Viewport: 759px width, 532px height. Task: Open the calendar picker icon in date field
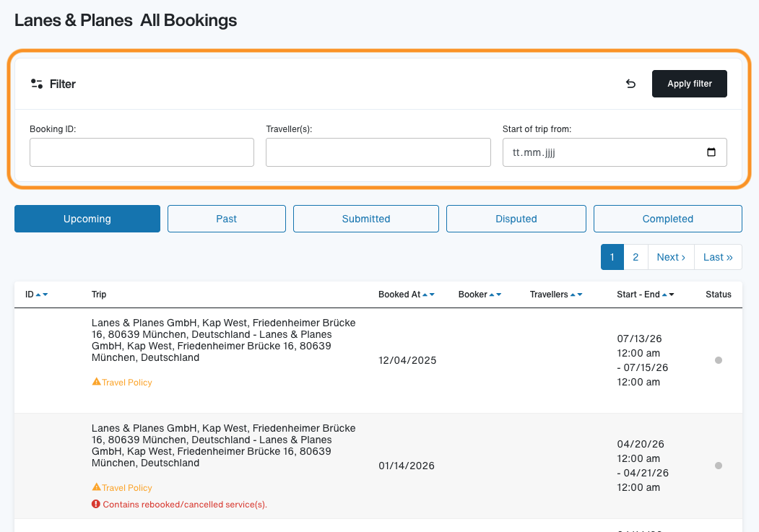711,152
